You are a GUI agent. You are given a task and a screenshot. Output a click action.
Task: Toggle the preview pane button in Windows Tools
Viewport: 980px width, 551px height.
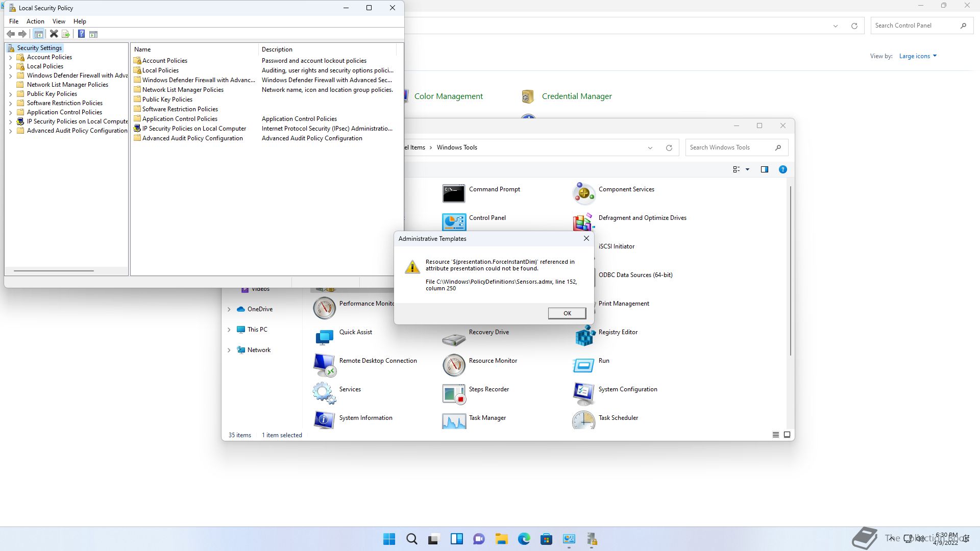764,169
